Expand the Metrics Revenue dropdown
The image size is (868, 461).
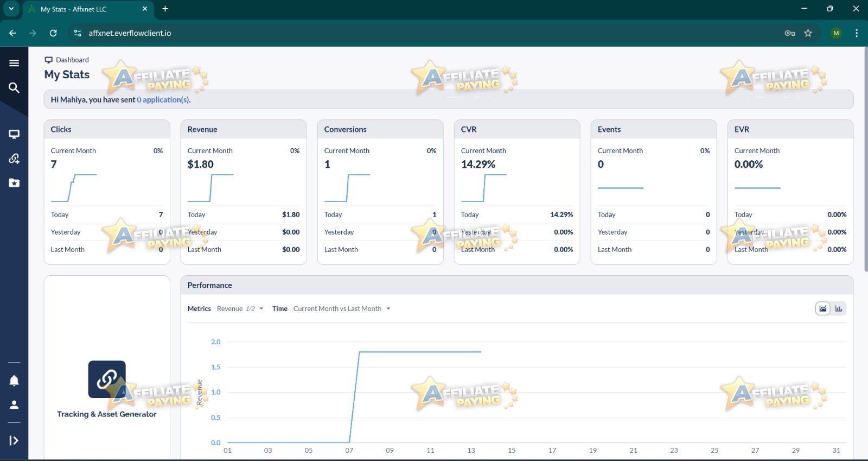point(240,308)
